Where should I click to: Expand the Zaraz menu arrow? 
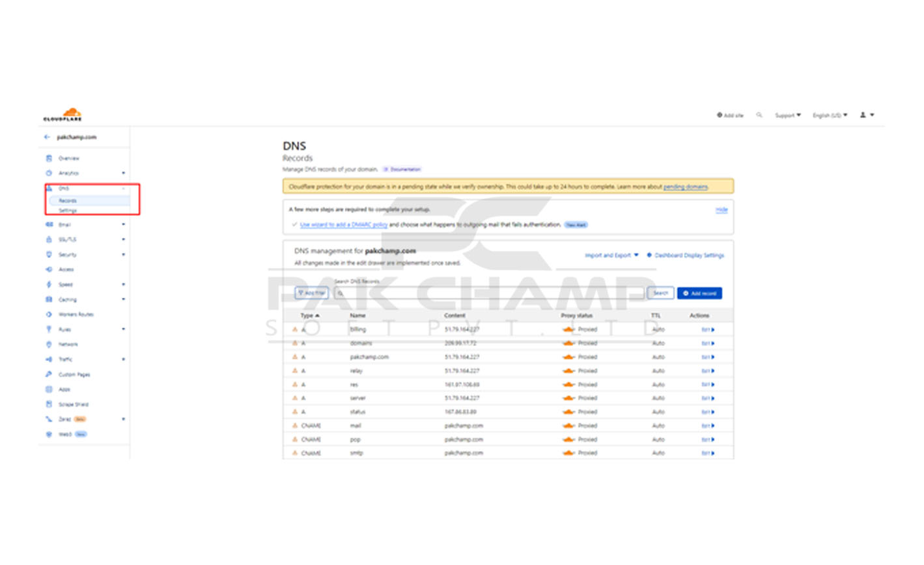click(x=123, y=420)
